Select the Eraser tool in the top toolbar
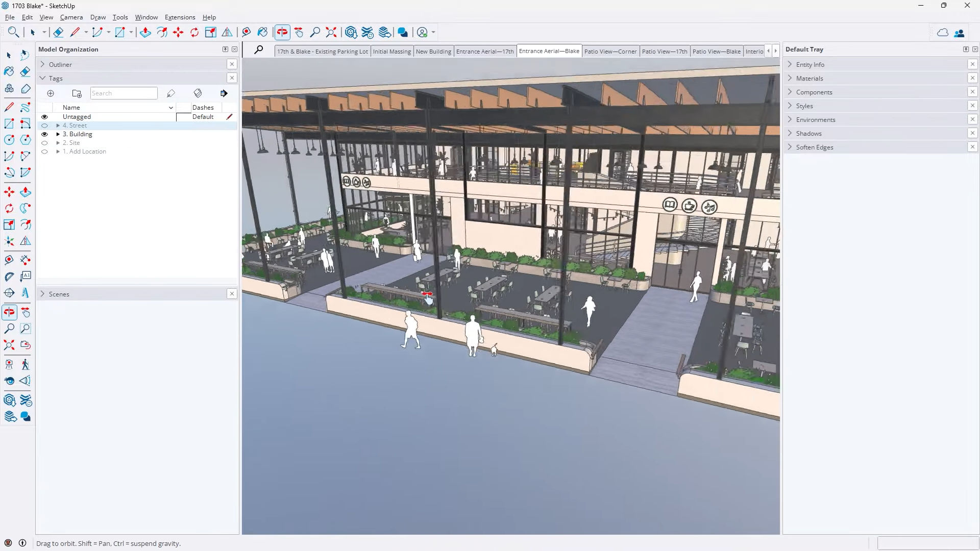Image resolution: width=980 pixels, height=551 pixels. (58, 32)
